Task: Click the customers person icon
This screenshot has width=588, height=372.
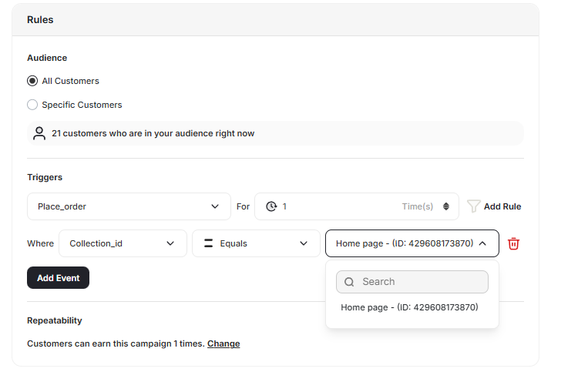Action: [39, 133]
